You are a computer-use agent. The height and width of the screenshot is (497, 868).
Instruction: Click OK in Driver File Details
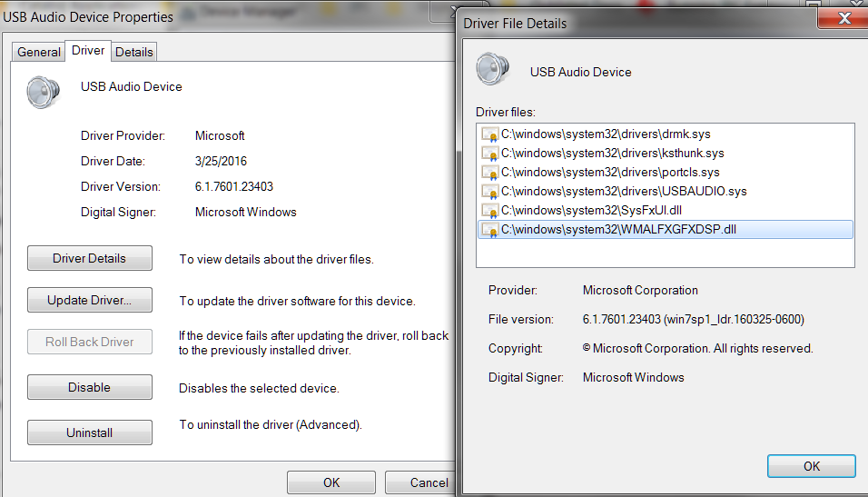pos(812,466)
